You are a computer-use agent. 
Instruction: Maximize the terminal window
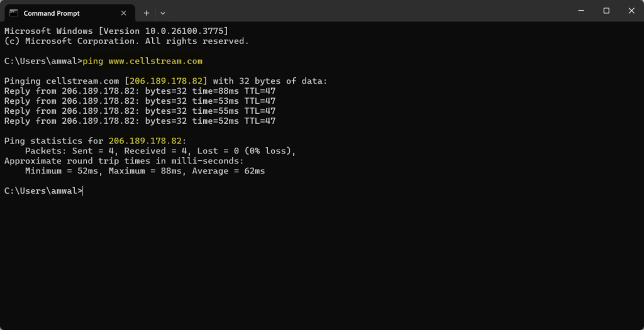pos(606,11)
